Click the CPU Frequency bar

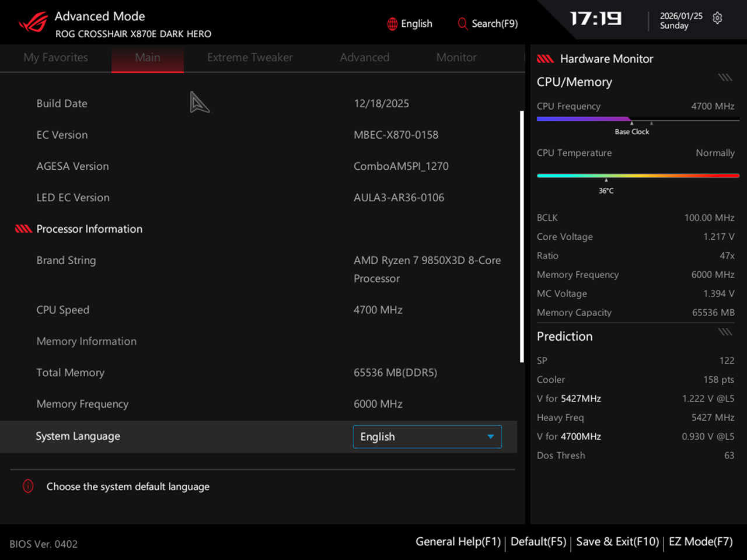coord(638,119)
